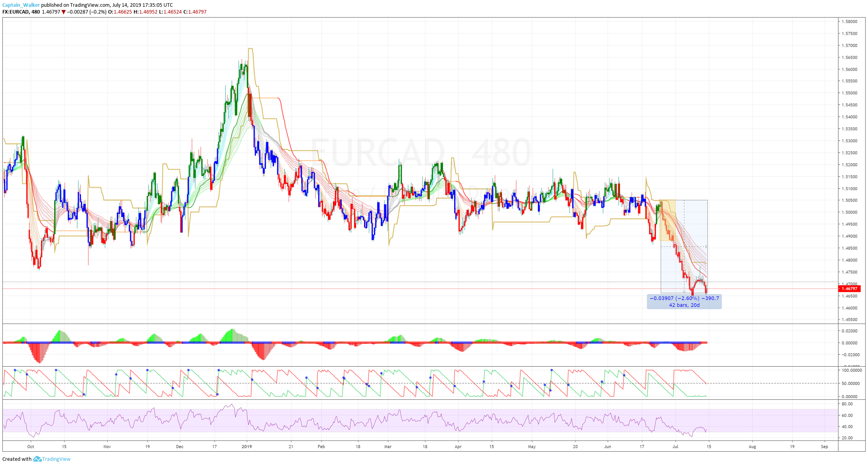Screen dimensions: 868x466
Task: Click the 'Feb' date axis label
Action: pyautogui.click(x=321, y=447)
